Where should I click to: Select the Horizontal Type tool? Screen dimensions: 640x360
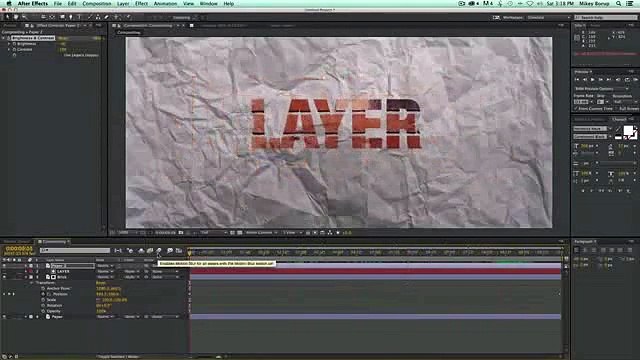[x=79, y=17]
